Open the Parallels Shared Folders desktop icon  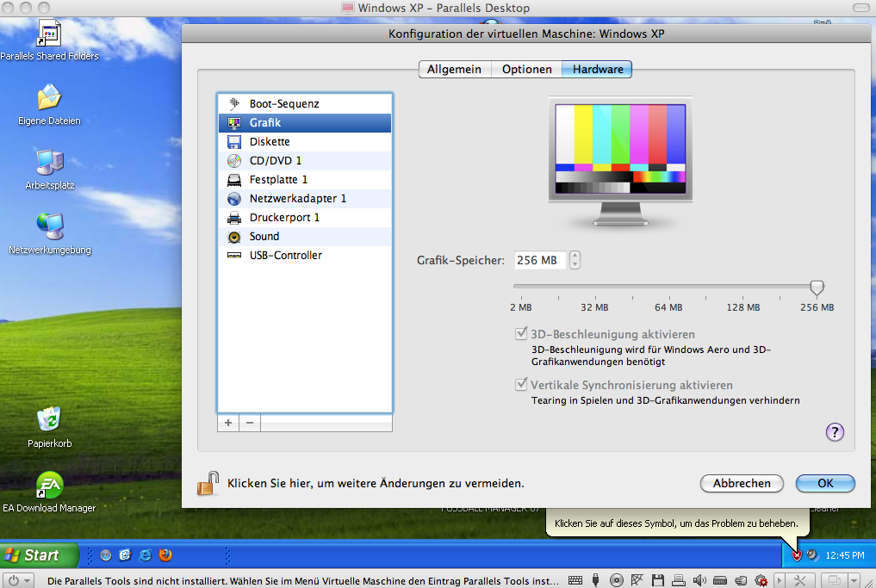(x=49, y=40)
